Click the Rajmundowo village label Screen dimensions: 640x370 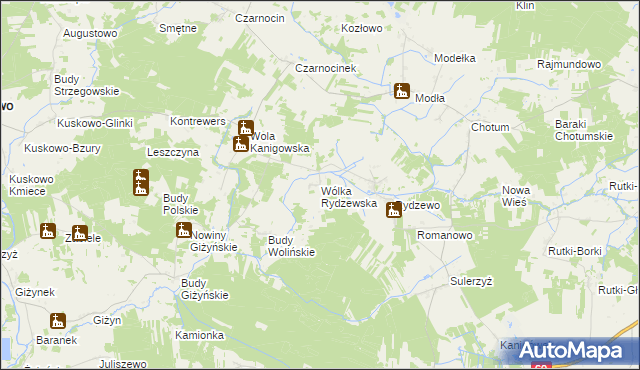click(569, 64)
